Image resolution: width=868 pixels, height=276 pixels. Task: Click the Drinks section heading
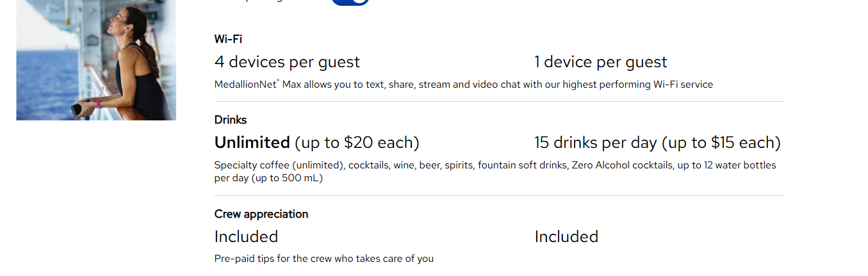pos(231,120)
